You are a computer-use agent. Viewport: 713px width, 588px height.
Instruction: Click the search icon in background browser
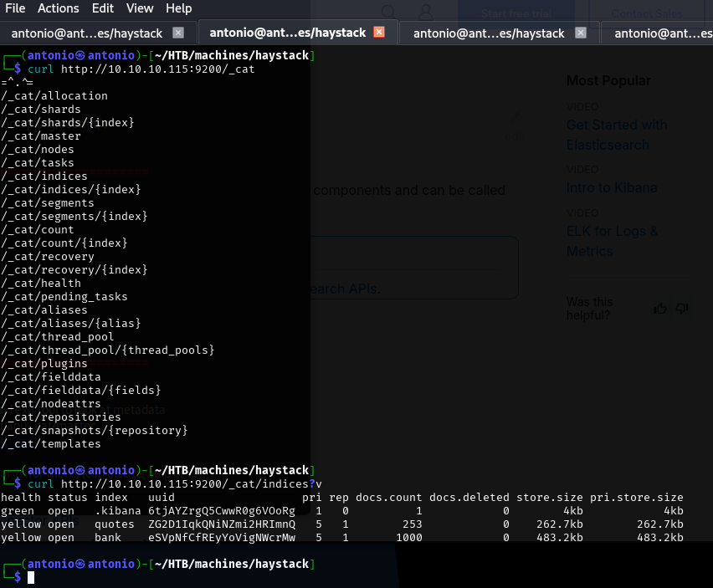click(x=389, y=13)
